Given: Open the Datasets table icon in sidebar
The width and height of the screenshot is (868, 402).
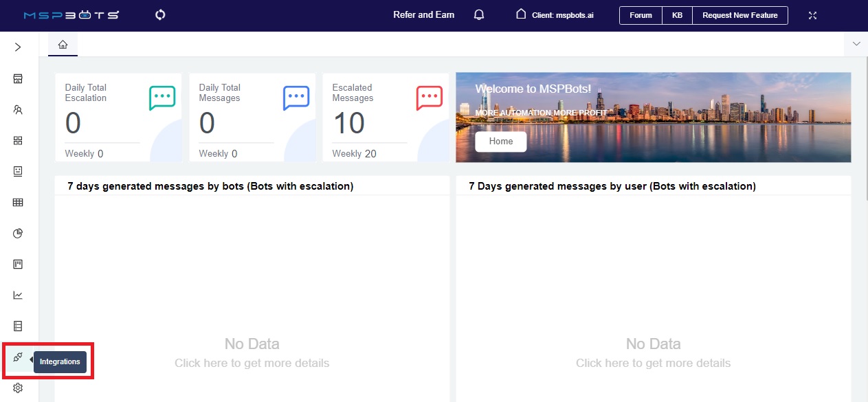Looking at the screenshot, I should point(17,202).
